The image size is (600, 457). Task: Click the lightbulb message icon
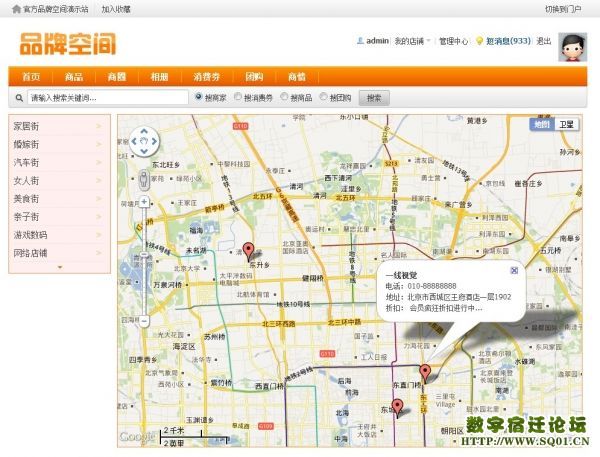click(479, 41)
